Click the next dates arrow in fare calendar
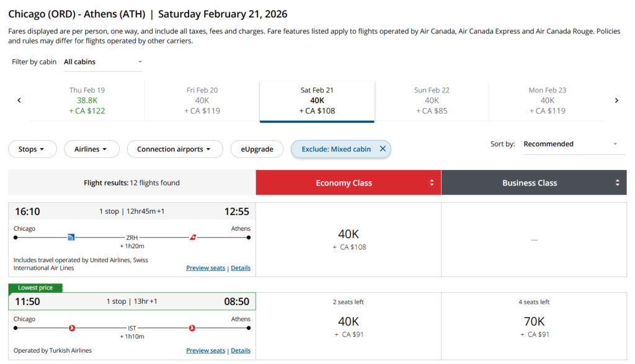Image resolution: width=635 pixels, height=364 pixels. 616,100
